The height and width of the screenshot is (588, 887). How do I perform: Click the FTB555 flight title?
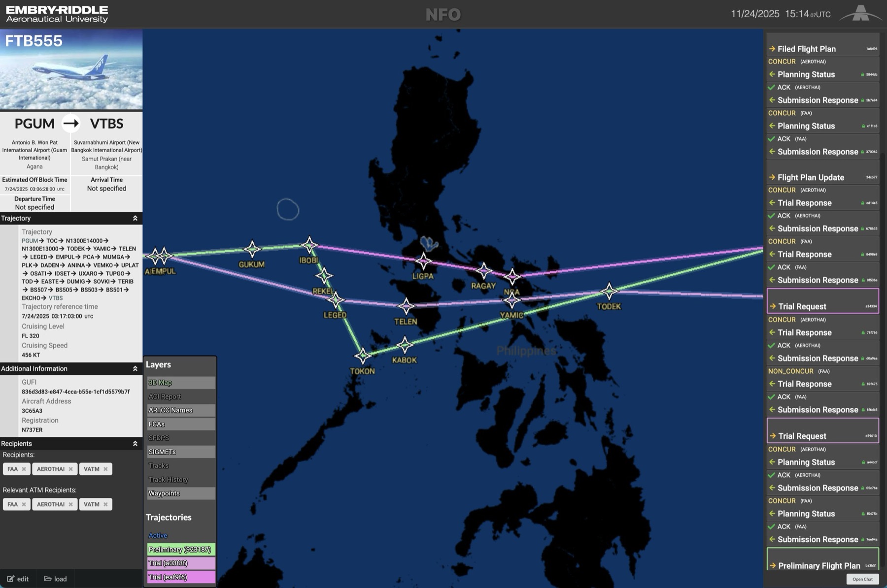pos(34,41)
